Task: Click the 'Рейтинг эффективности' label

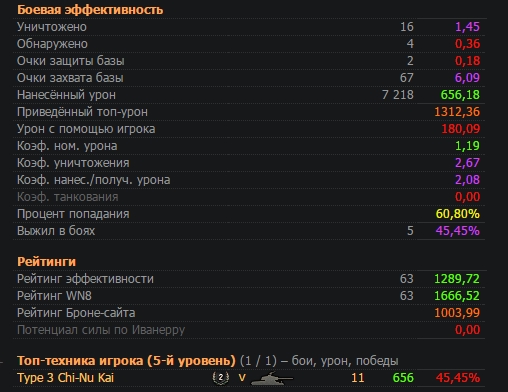Action: pos(85,279)
